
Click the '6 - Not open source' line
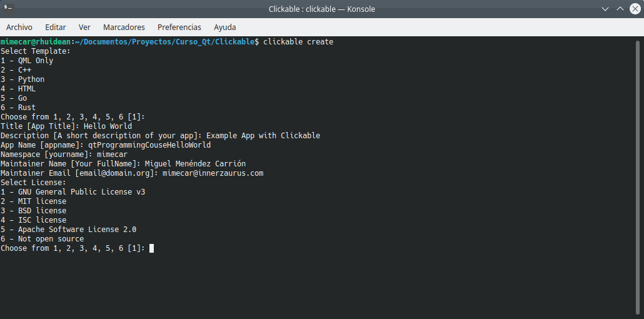click(x=42, y=239)
